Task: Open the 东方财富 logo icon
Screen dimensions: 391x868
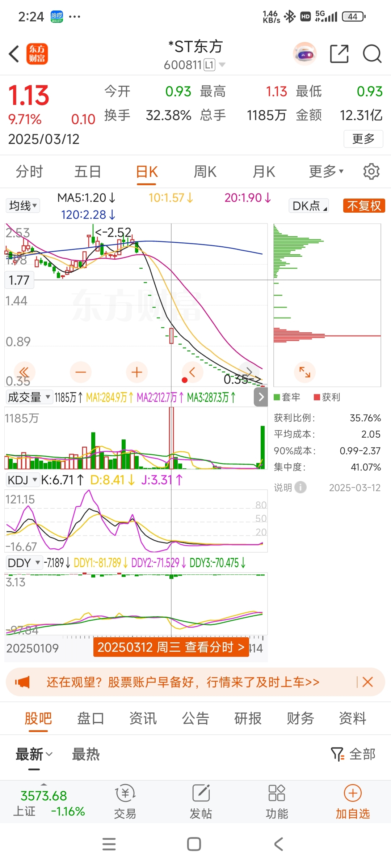Action: point(37,54)
